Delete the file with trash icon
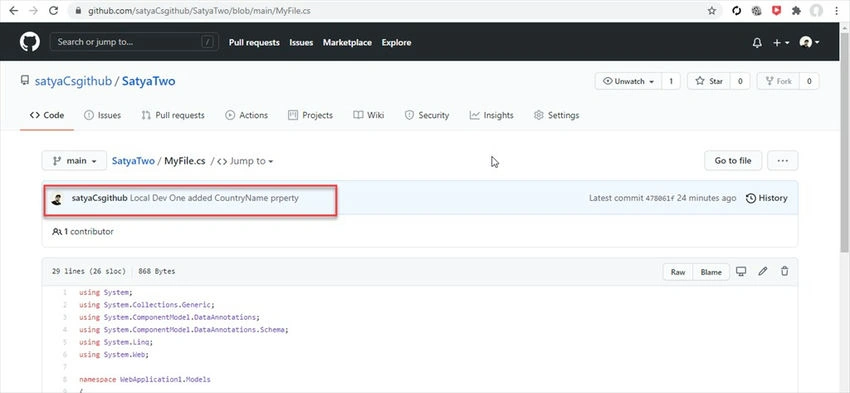 coord(784,272)
